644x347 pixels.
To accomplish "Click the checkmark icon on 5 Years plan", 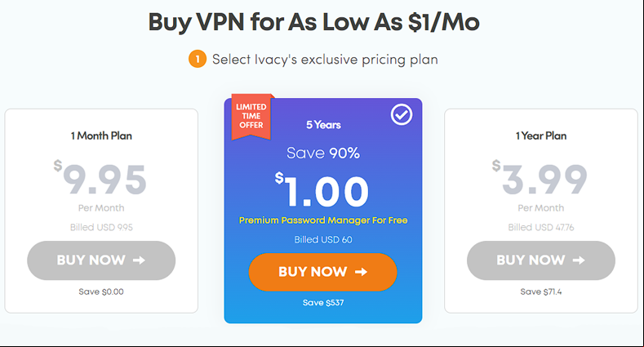I will (402, 114).
